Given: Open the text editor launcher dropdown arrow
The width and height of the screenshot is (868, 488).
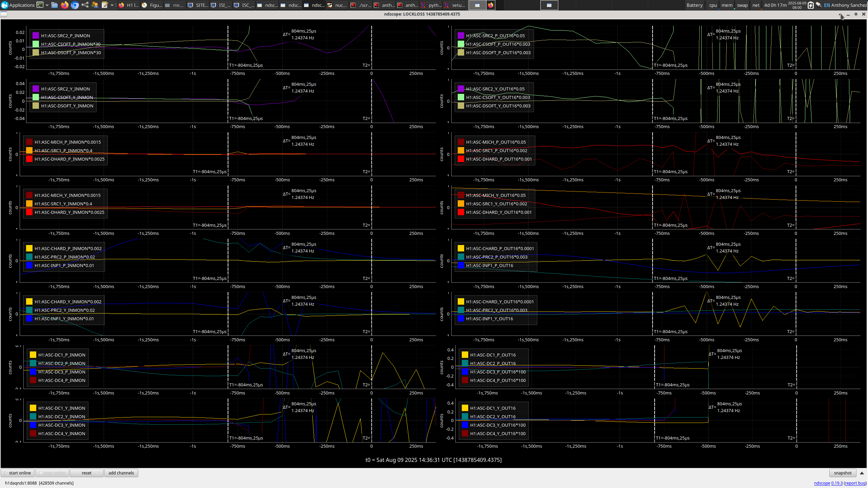Looking at the screenshot, I should 112,5.
